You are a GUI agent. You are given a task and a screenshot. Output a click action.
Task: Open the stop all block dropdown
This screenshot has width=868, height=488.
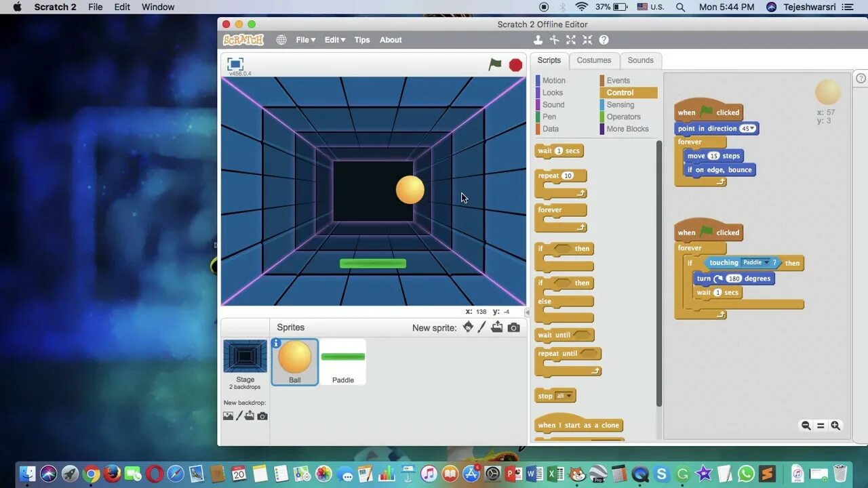point(568,396)
